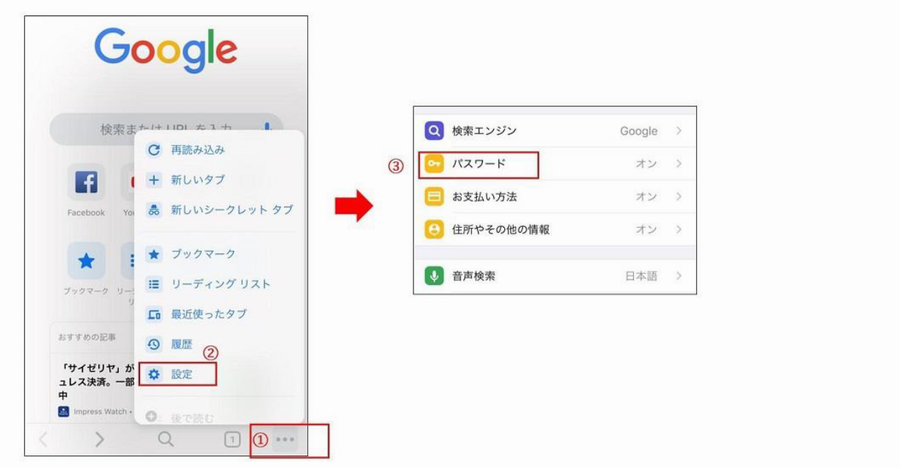Open the 検索エンジン settings row
900x468 pixels.
pos(555,131)
